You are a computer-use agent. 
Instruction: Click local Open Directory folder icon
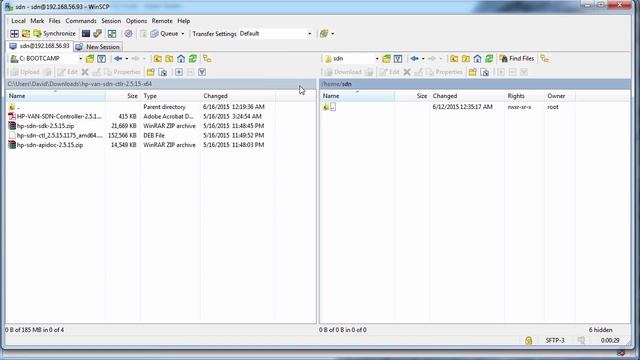point(90,59)
